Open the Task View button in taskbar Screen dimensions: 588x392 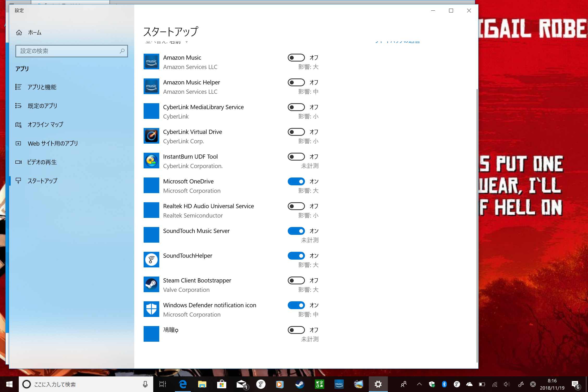tap(163, 384)
